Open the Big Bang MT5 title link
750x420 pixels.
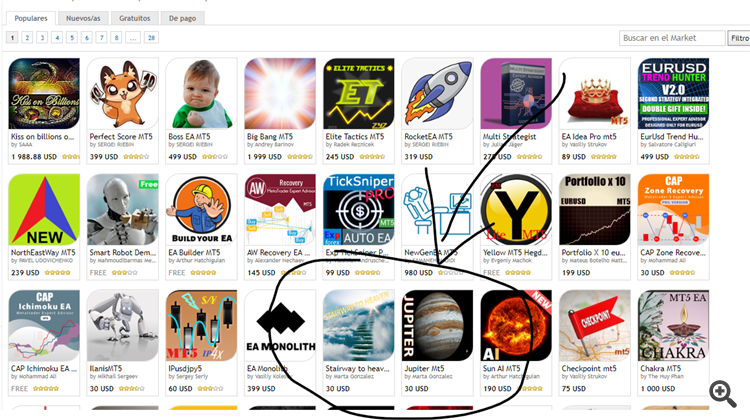270,137
